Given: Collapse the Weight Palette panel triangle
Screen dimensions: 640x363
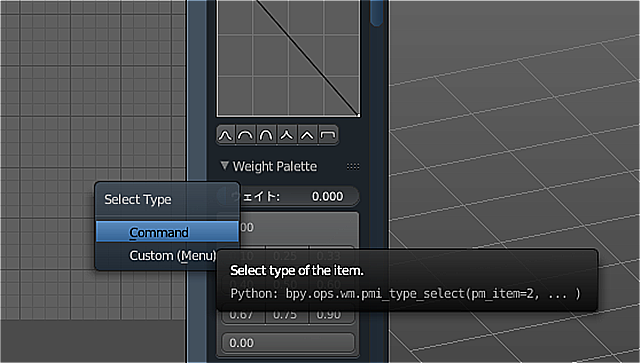Looking at the screenshot, I should tap(224, 165).
